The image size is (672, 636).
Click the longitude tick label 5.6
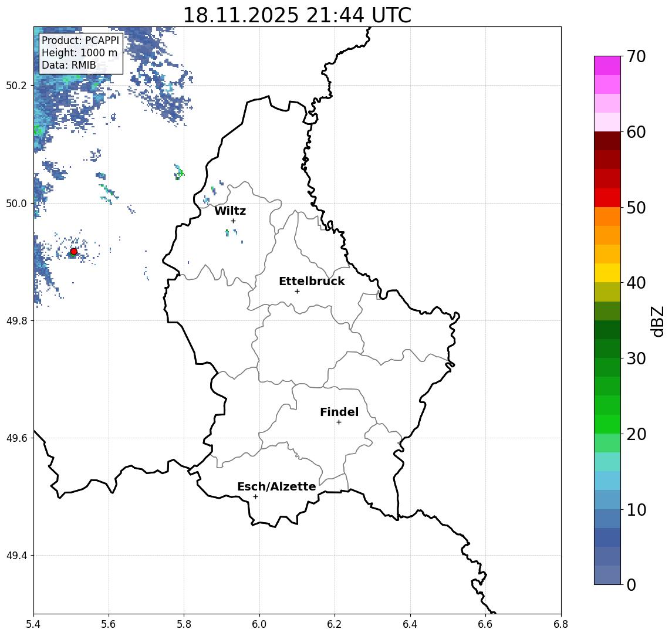[109, 624]
